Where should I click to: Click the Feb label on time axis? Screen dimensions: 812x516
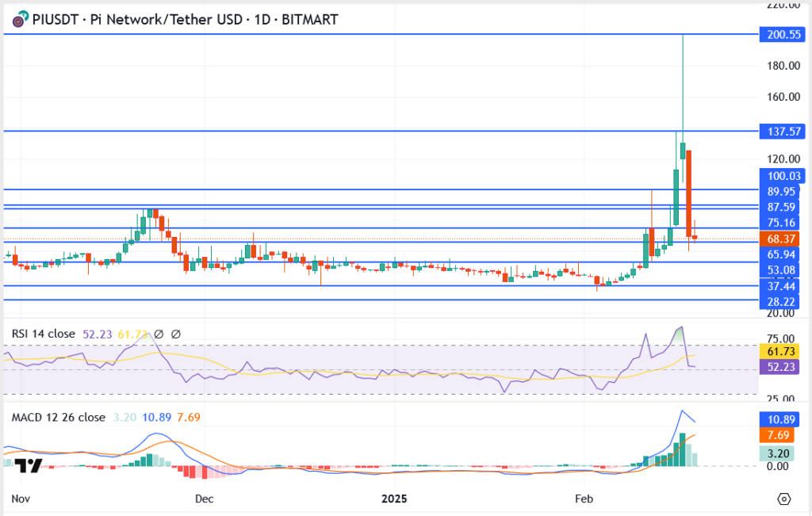584,499
